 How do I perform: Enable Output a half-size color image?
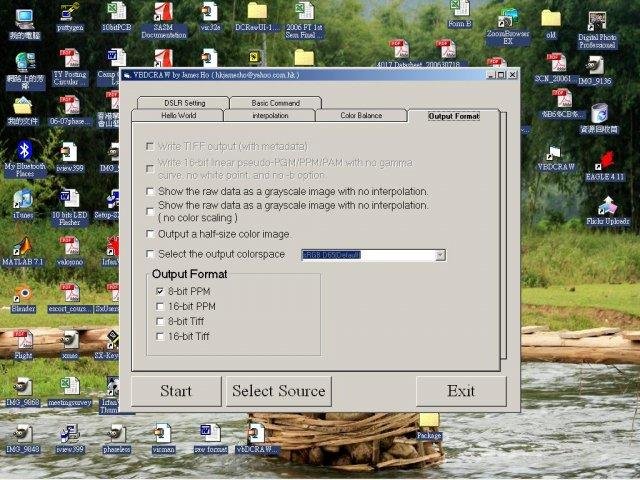tap(150, 234)
